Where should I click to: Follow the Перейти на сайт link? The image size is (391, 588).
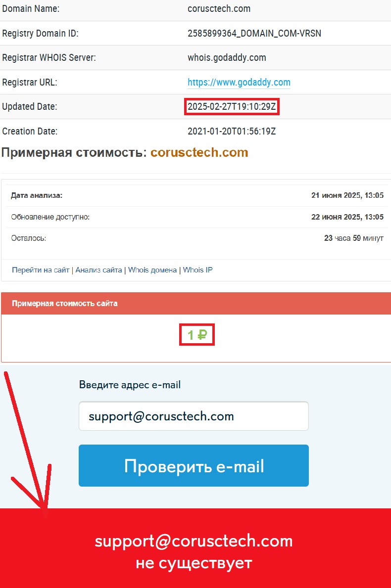pyautogui.click(x=41, y=270)
